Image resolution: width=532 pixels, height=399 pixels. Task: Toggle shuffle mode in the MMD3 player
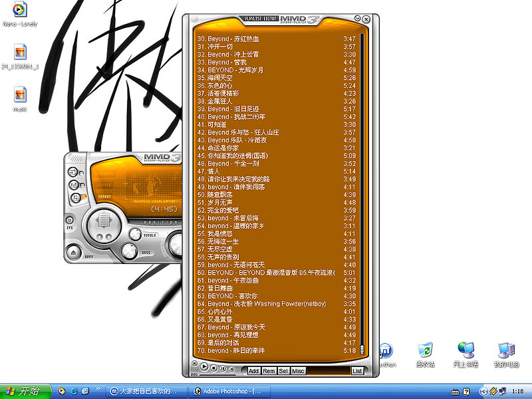(74, 185)
